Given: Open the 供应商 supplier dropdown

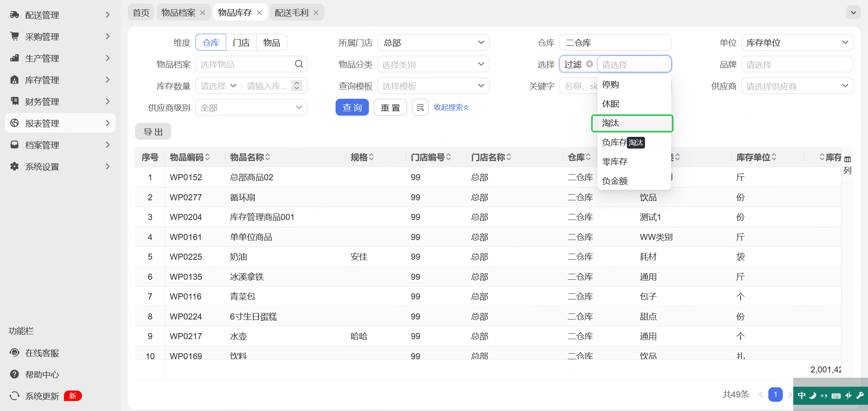Looking at the screenshot, I should pyautogui.click(x=797, y=86).
